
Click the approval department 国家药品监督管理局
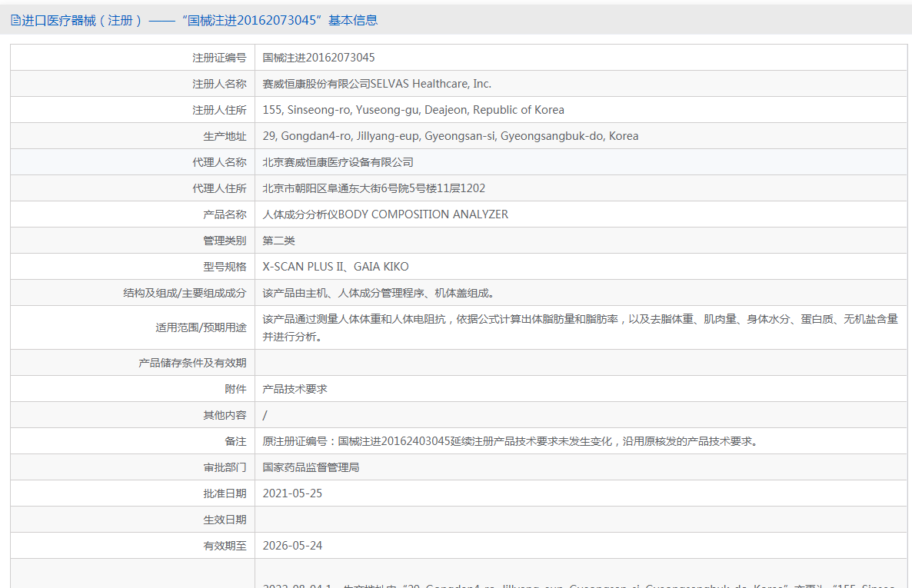[311, 467]
